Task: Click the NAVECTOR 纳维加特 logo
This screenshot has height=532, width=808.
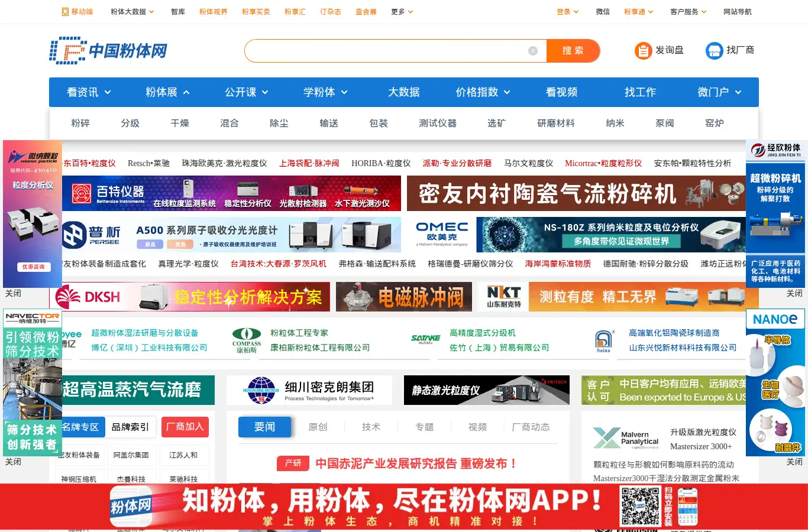Action: click(33, 318)
